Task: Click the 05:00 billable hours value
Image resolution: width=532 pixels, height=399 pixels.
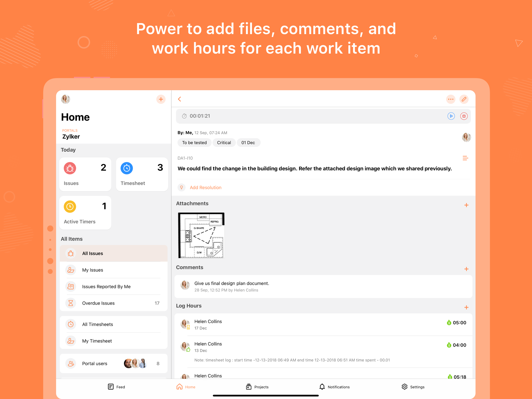Action: click(459, 323)
